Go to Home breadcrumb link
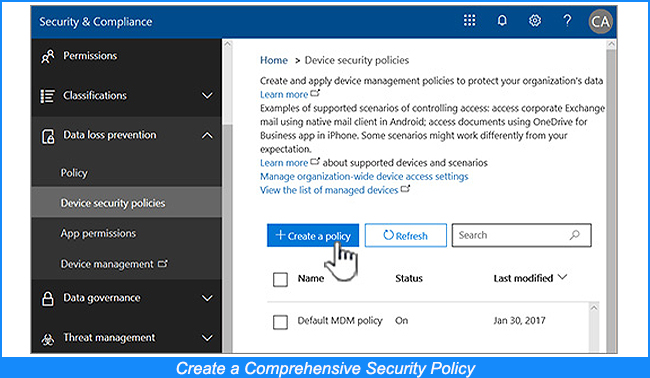The width and height of the screenshot is (650, 378). pos(274,60)
